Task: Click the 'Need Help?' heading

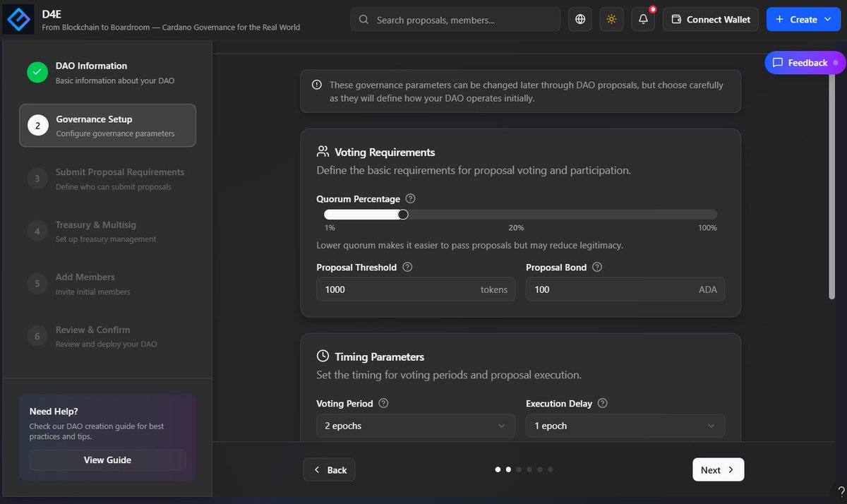Action: [x=54, y=411]
